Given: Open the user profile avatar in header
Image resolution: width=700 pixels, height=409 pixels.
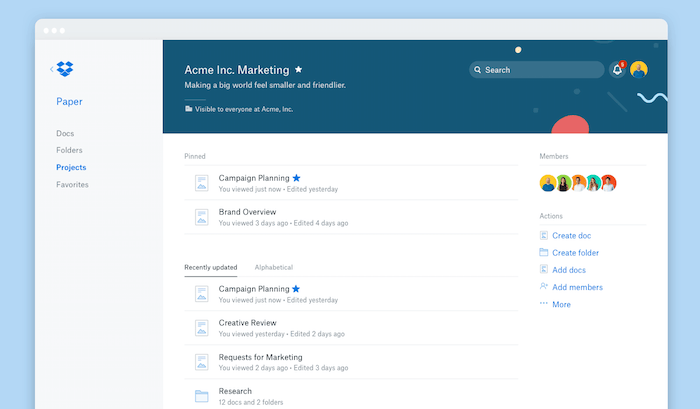Looking at the screenshot, I should click(639, 70).
